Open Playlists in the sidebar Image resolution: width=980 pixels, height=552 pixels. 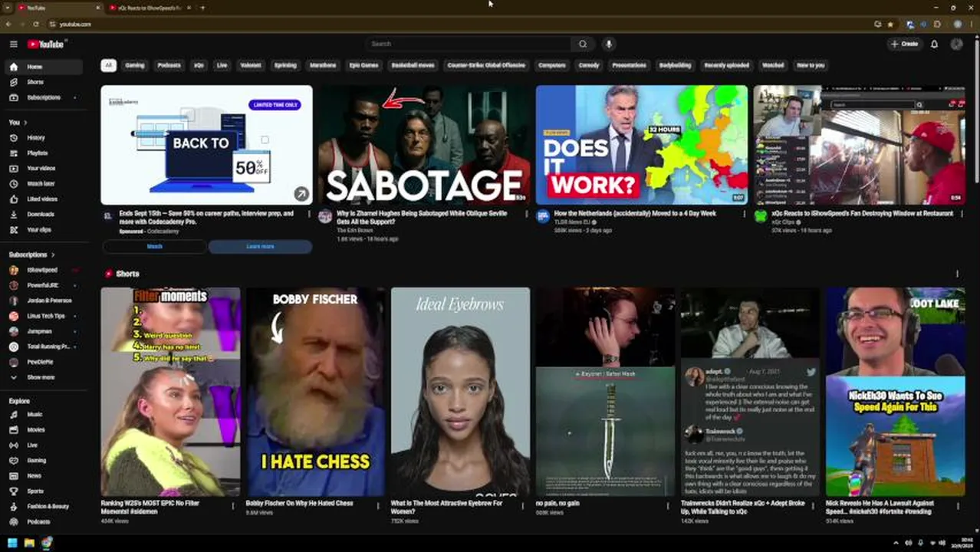pos(44,153)
